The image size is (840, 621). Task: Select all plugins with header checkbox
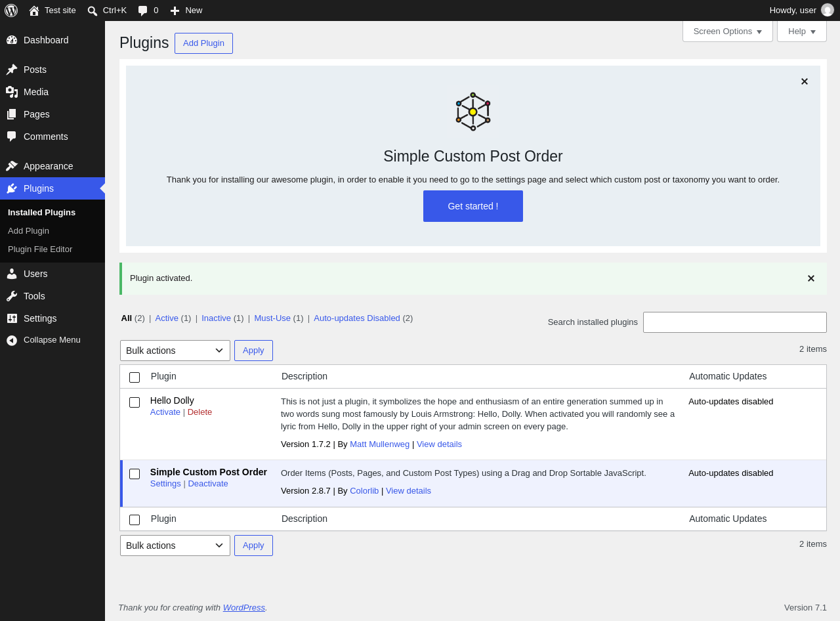point(135,377)
